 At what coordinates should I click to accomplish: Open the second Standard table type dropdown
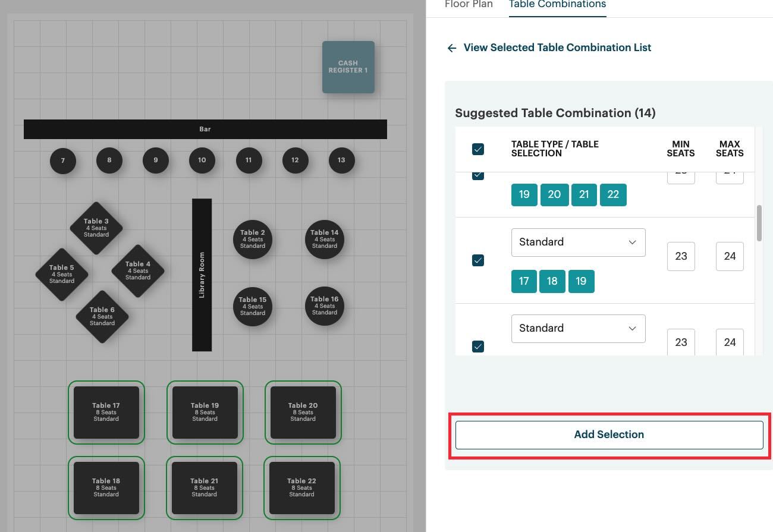pyautogui.click(x=577, y=328)
